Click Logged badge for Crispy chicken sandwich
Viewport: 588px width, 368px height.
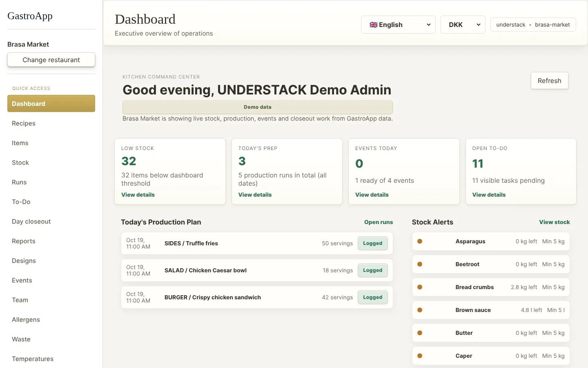click(373, 297)
